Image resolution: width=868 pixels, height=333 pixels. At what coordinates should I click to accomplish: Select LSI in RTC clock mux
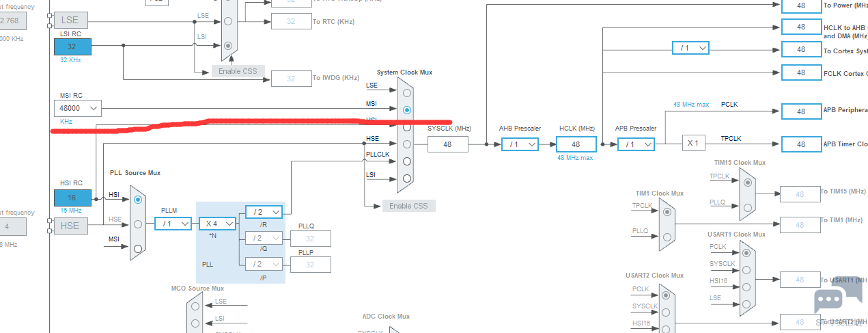coord(228,45)
